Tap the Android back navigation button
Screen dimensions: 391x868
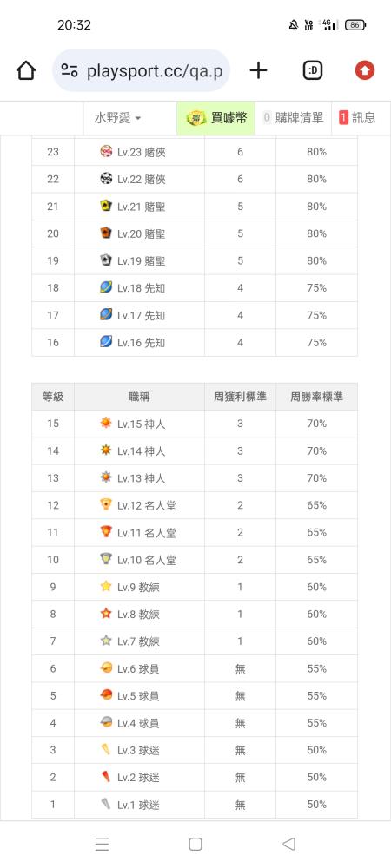click(288, 844)
